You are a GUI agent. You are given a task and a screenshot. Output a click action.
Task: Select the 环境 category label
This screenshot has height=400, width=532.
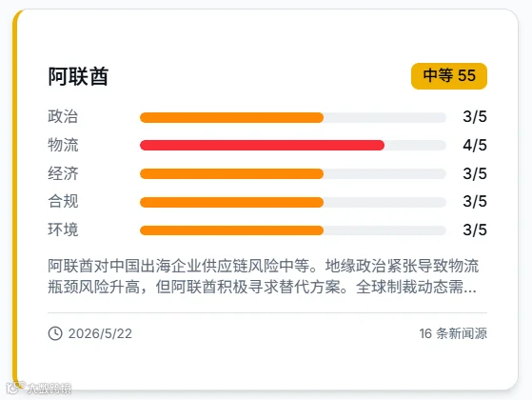click(x=63, y=230)
